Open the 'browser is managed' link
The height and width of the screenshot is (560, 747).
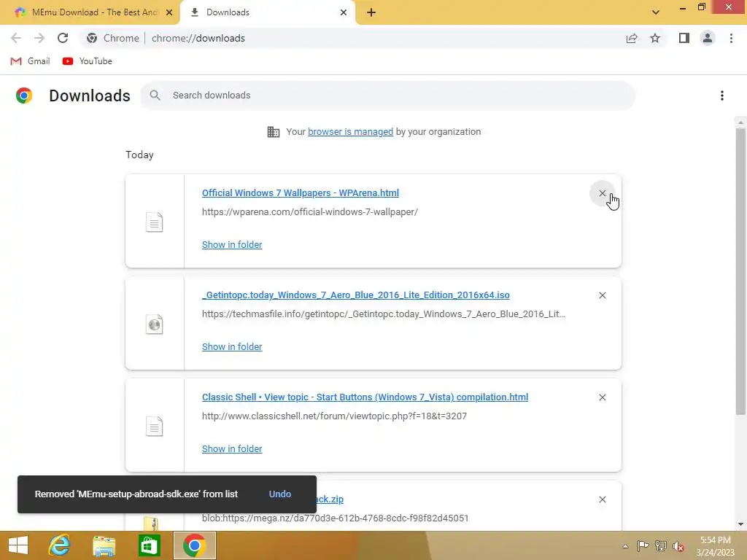tap(350, 132)
